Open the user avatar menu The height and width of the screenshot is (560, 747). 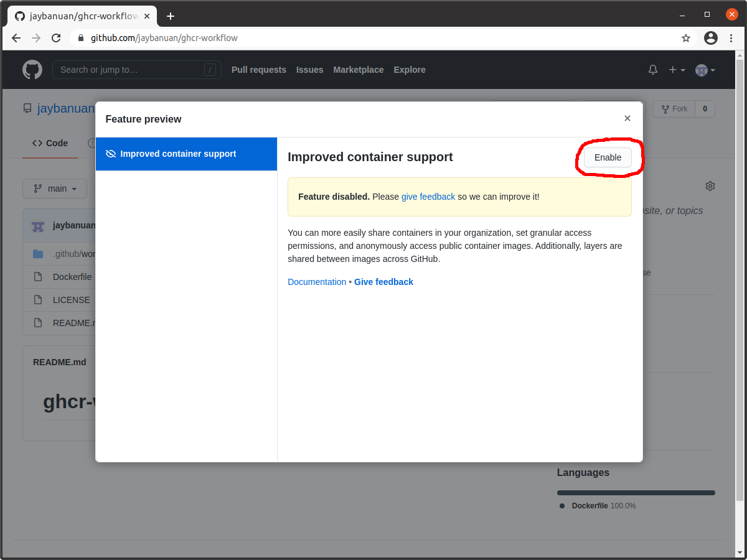point(705,70)
